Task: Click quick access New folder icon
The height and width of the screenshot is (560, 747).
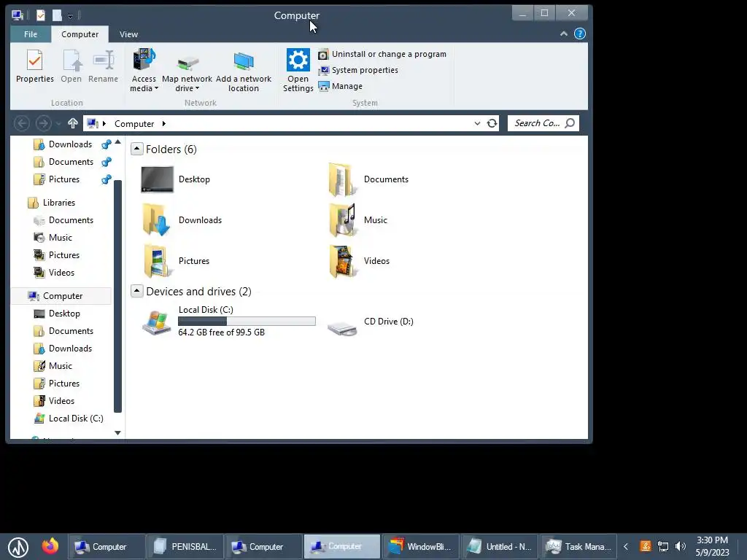Action: pyautogui.click(x=57, y=16)
